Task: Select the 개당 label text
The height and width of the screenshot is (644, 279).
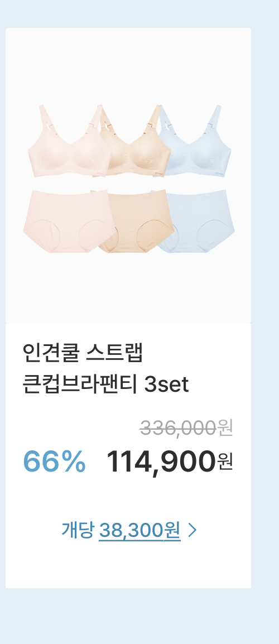Action: (x=78, y=530)
